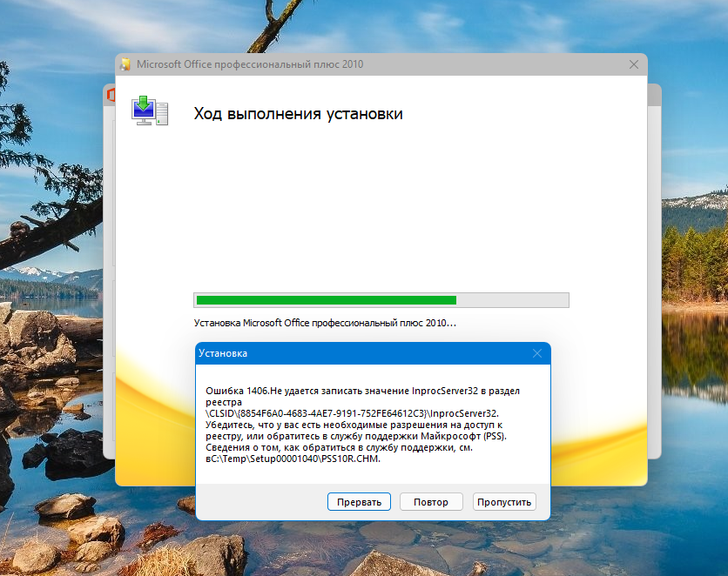Click the Повтор button to retry

[431, 502]
